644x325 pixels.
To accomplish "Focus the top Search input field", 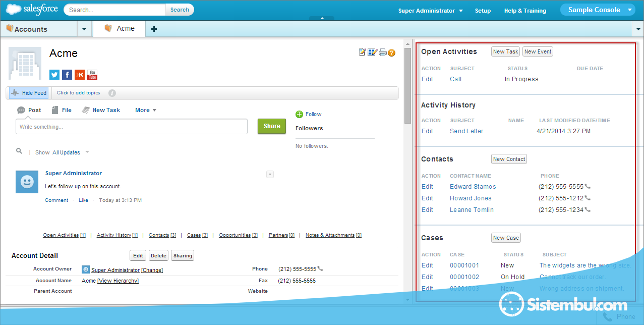I will 115,10.
